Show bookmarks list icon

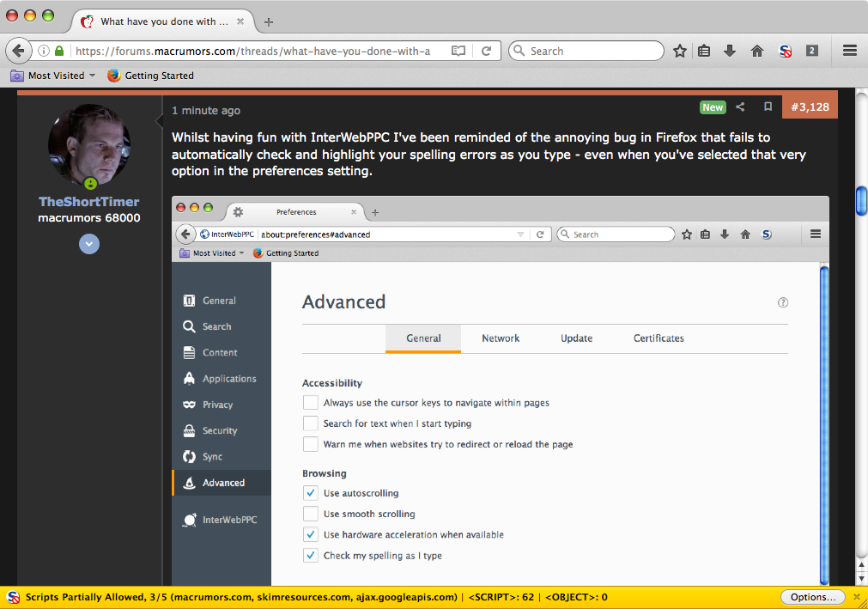pos(704,51)
